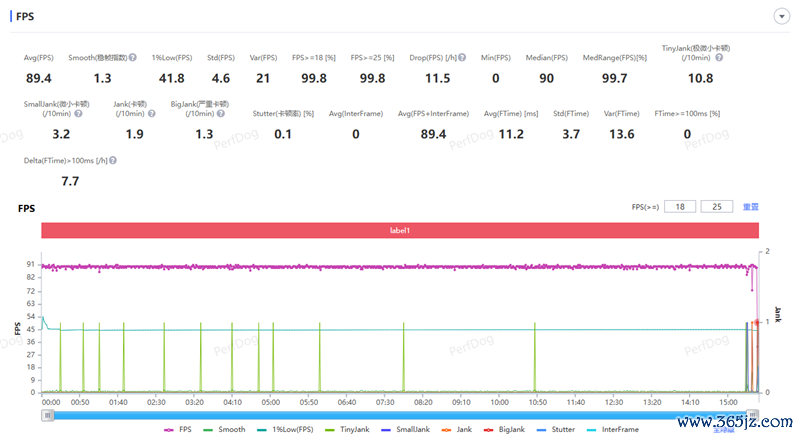Click the FPS threshold field showing 25

(x=717, y=207)
